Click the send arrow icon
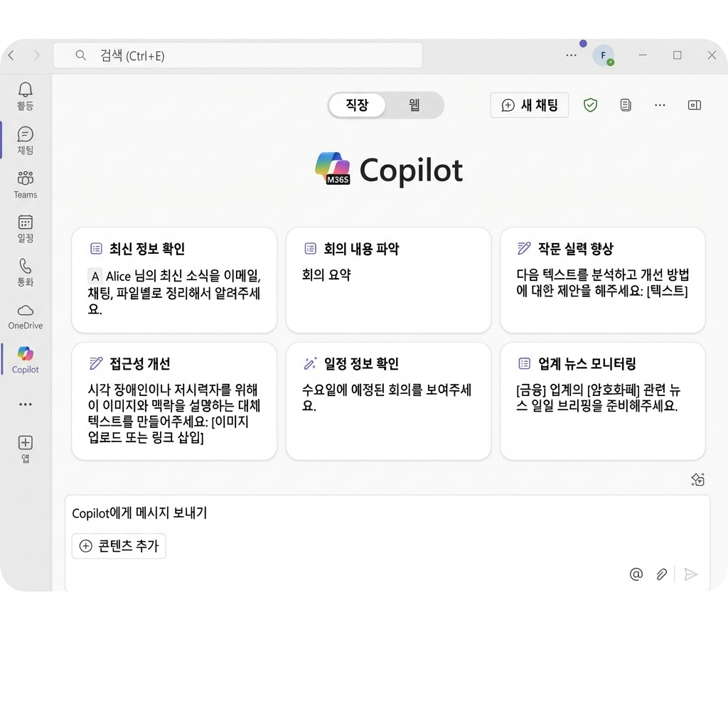Screen dimensions: 728x728 point(691,574)
